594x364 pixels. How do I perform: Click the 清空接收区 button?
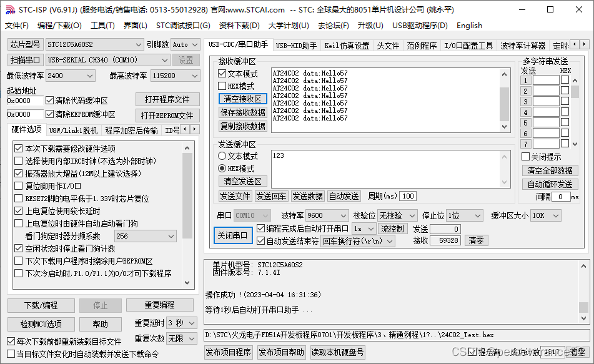point(242,99)
